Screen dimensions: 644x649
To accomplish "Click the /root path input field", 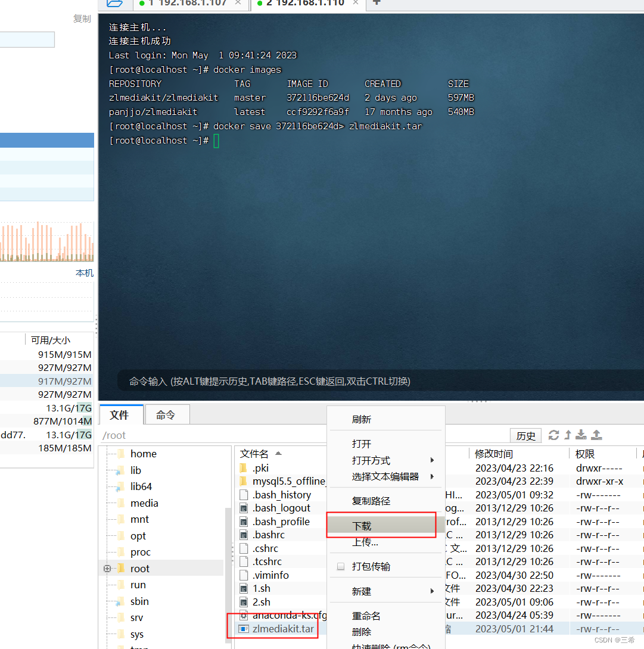I will click(149, 435).
